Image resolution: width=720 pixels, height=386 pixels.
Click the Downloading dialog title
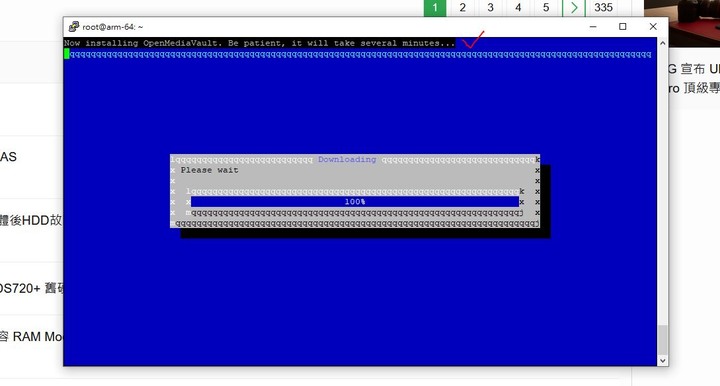coord(347,159)
